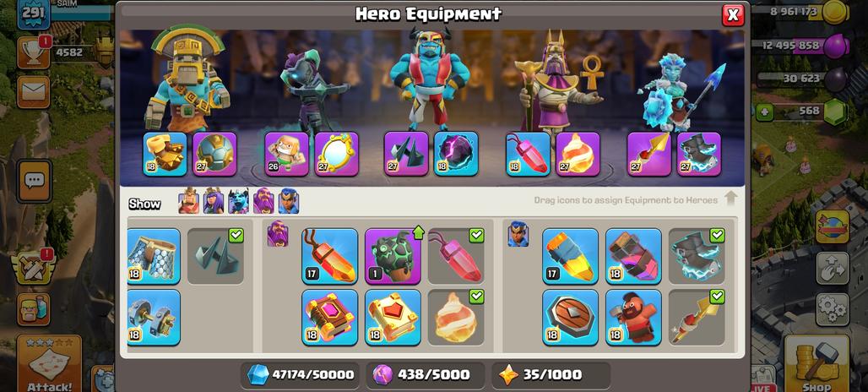Select the orange level 18 spell book
The image size is (868, 392).
pyautogui.click(x=393, y=317)
